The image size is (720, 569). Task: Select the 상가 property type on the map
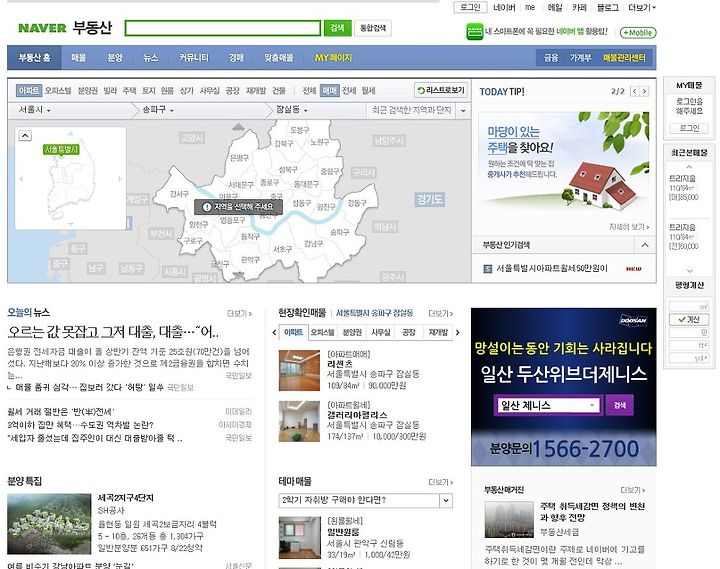pos(186,91)
